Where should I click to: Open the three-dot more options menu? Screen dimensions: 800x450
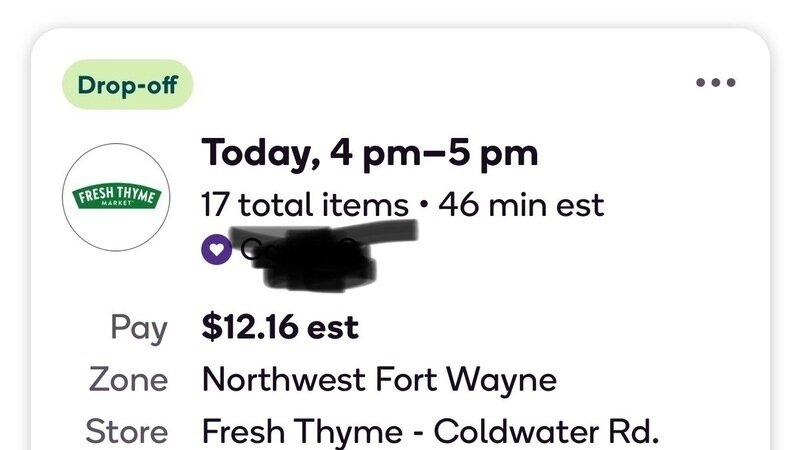(x=715, y=83)
